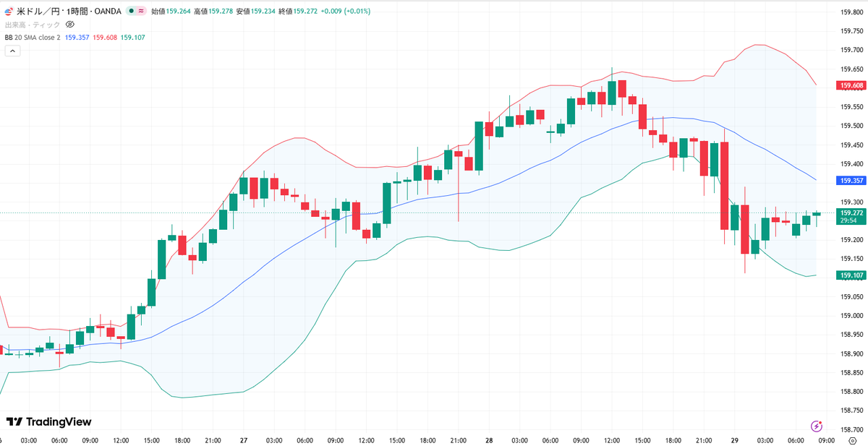
Task: Click the blue 159.357 basis price label
Action: coord(851,180)
